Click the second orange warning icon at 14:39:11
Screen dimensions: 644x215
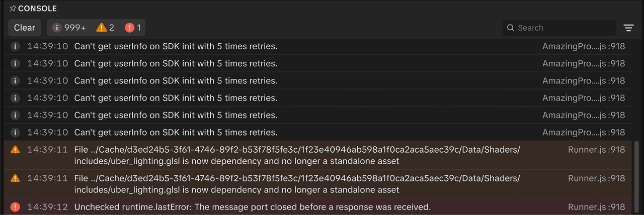pyautogui.click(x=15, y=178)
